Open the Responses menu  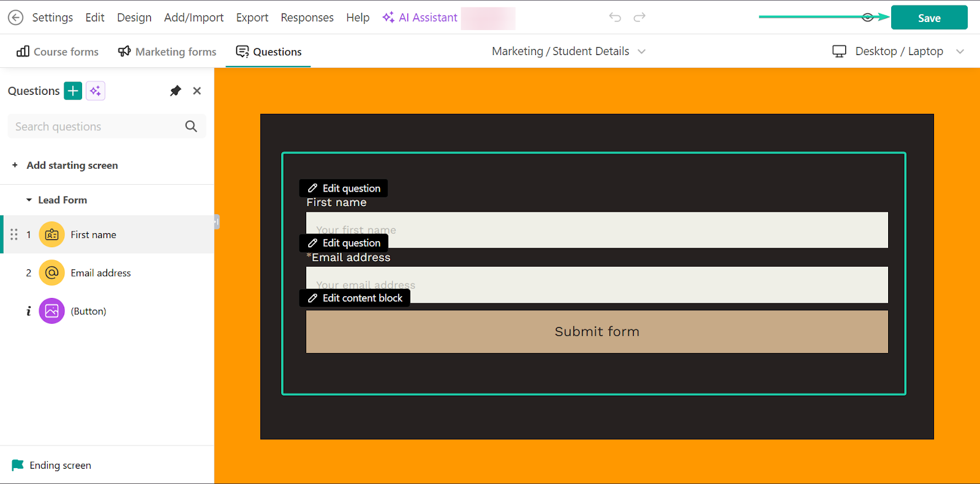click(307, 18)
